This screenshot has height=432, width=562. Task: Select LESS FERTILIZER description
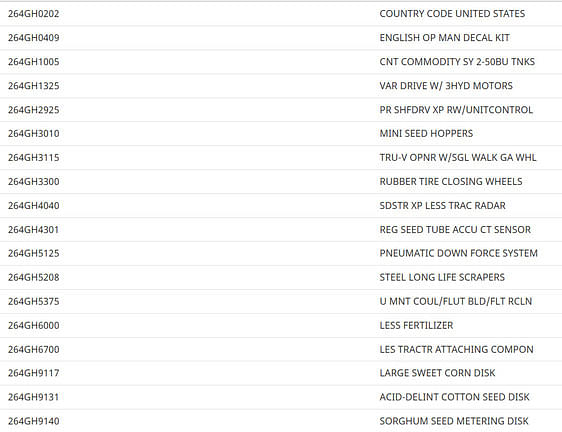click(x=416, y=325)
